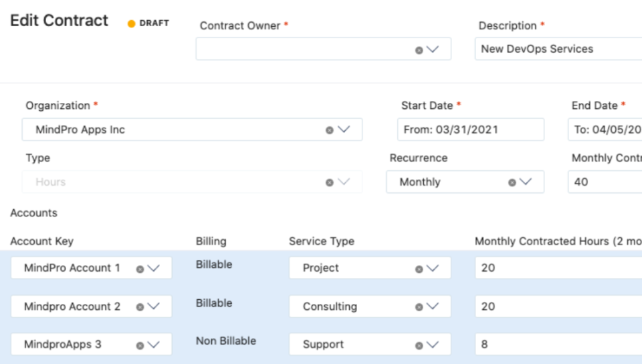Image resolution: width=642 pixels, height=364 pixels.
Task: Clear the Consulting service type
Action: pos(419,307)
